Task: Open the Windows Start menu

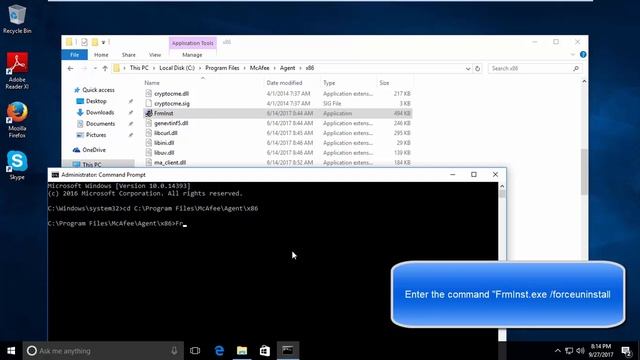Action: (11, 351)
